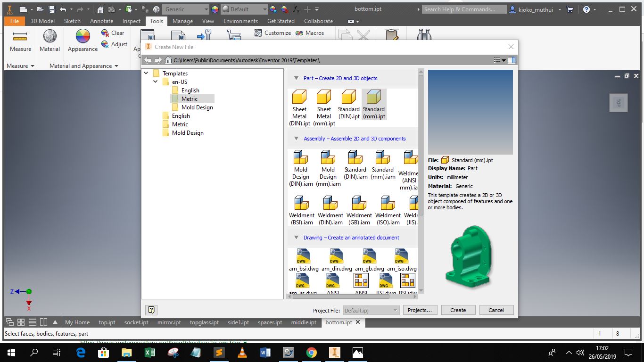This screenshot has width=644, height=362.
Task: Open the Customize command in the ribbon
Action: coord(272,33)
